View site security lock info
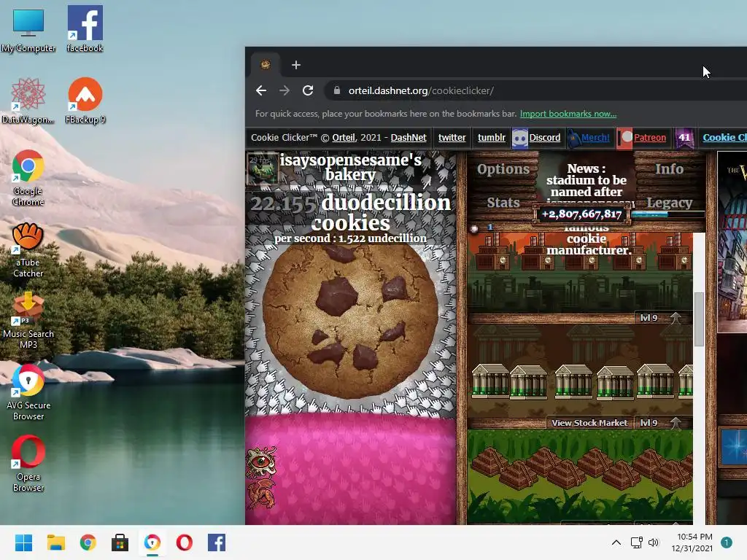747x560 pixels. pos(337,90)
